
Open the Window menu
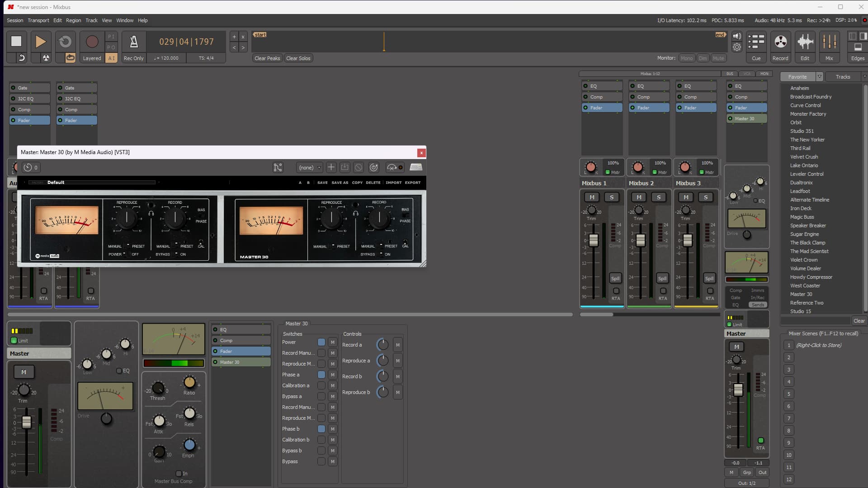125,20
